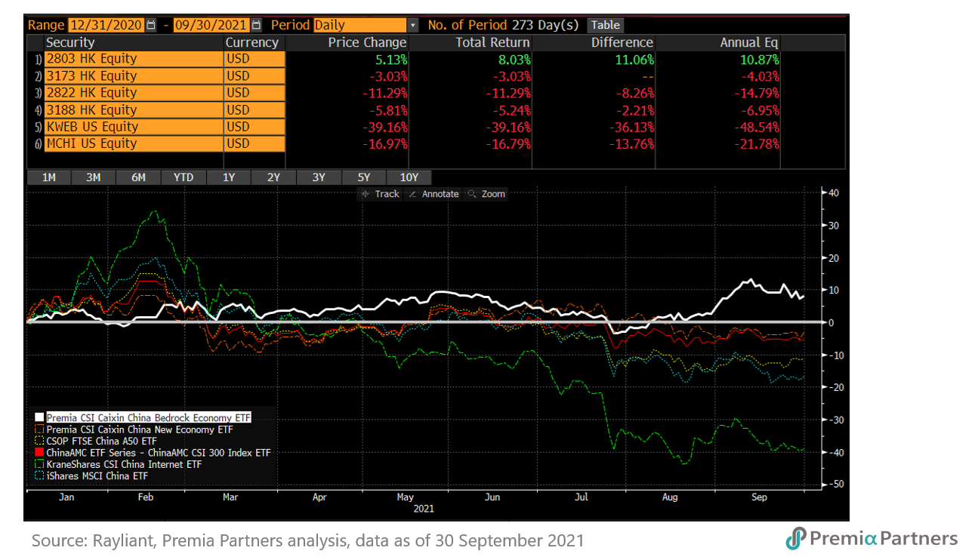Switch to the 1M range tab
This screenshot has width=975, height=560.
(48, 177)
